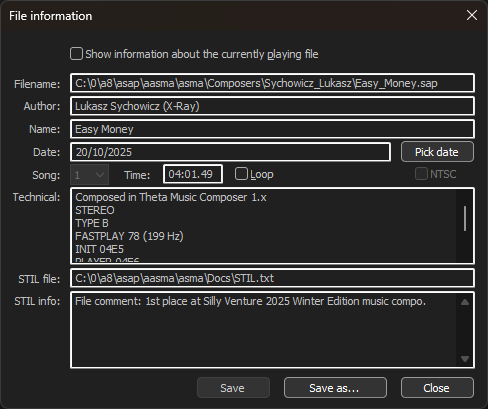Image resolution: width=488 pixels, height=409 pixels.
Task: Click the Pick date button
Action: pos(437,152)
